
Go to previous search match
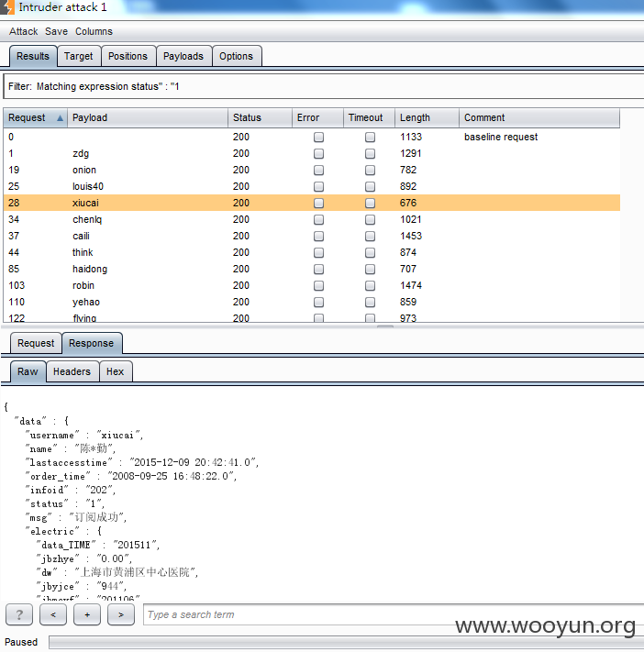click(x=53, y=614)
